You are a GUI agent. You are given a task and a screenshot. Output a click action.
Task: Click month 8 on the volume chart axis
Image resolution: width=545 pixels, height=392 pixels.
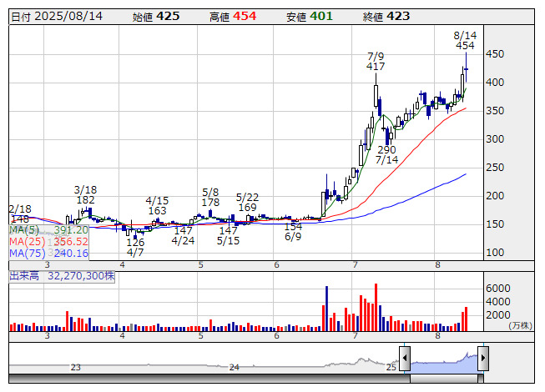pos(437,336)
